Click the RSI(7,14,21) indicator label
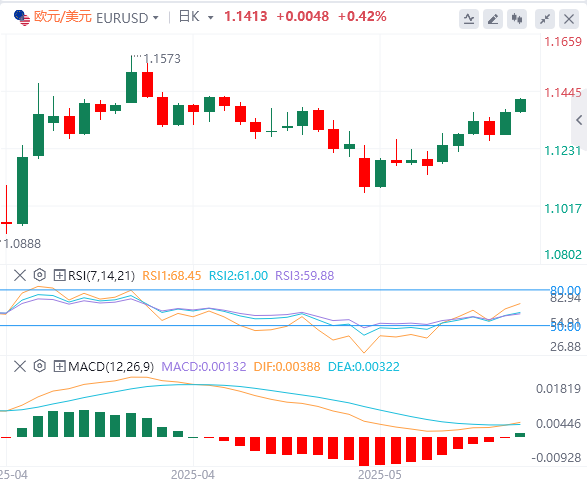Viewport: 587px width, 488px height. point(101,276)
